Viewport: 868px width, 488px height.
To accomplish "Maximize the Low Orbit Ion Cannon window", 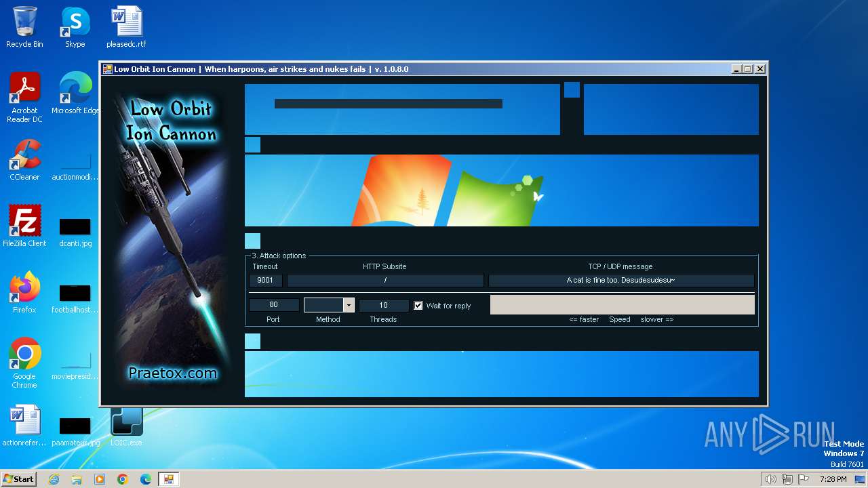I will (x=748, y=69).
